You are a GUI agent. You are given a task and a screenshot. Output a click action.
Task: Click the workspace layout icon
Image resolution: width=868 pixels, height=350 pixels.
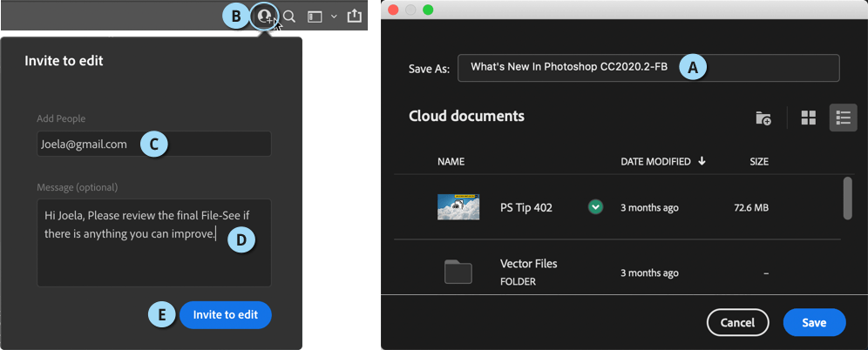[315, 17]
